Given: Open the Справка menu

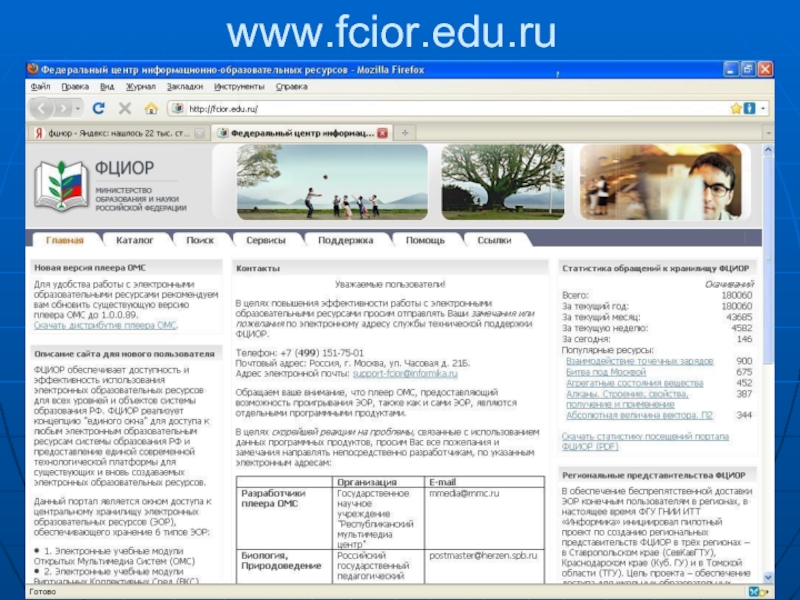Looking at the screenshot, I should (291, 86).
